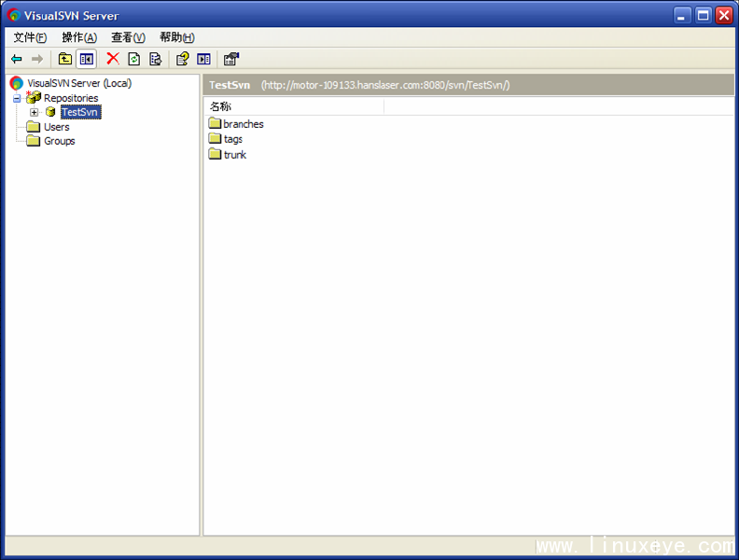Click the VisualSVN Server (Local) tree icon
The height and width of the screenshot is (560, 739).
[17, 83]
